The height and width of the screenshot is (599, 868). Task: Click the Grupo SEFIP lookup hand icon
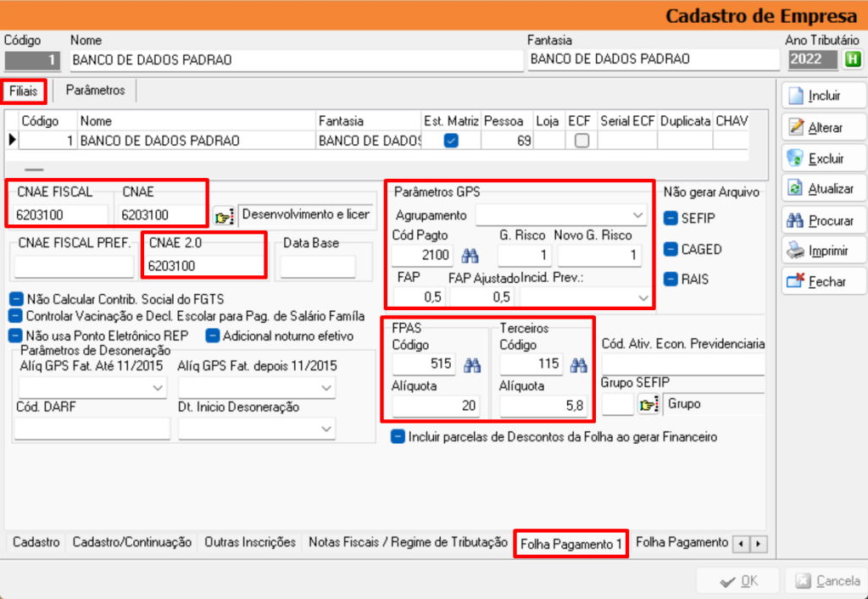point(648,405)
